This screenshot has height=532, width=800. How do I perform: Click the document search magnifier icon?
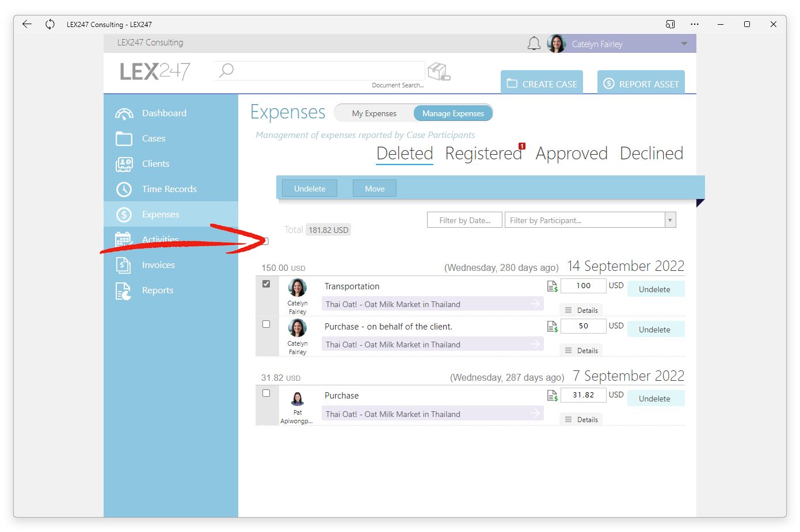[x=227, y=70]
